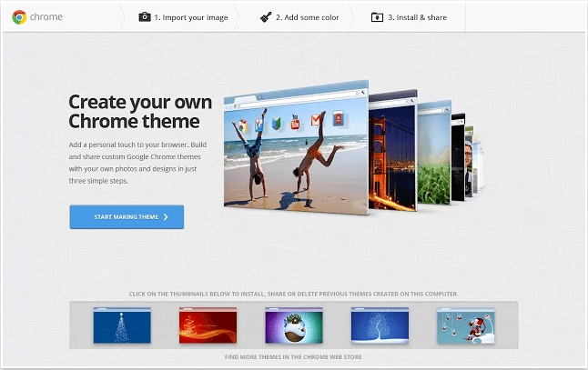Image resolution: width=588 pixels, height=370 pixels.
Task: Click the 'Create your own Chrome theme' heading
Action: 140,112
